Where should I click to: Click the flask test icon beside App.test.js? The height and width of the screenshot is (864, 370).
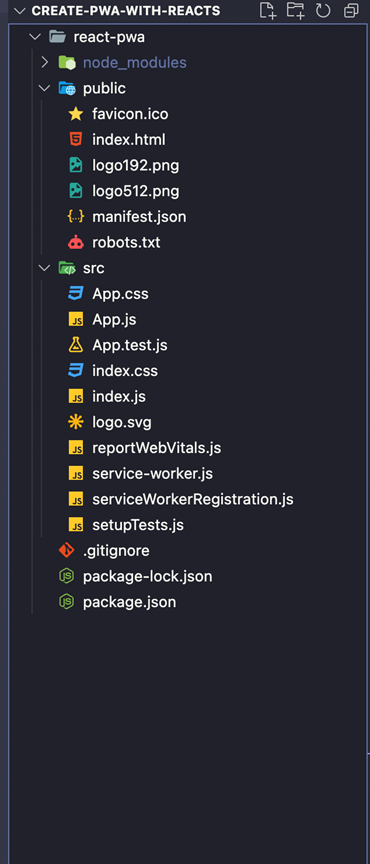(76, 345)
